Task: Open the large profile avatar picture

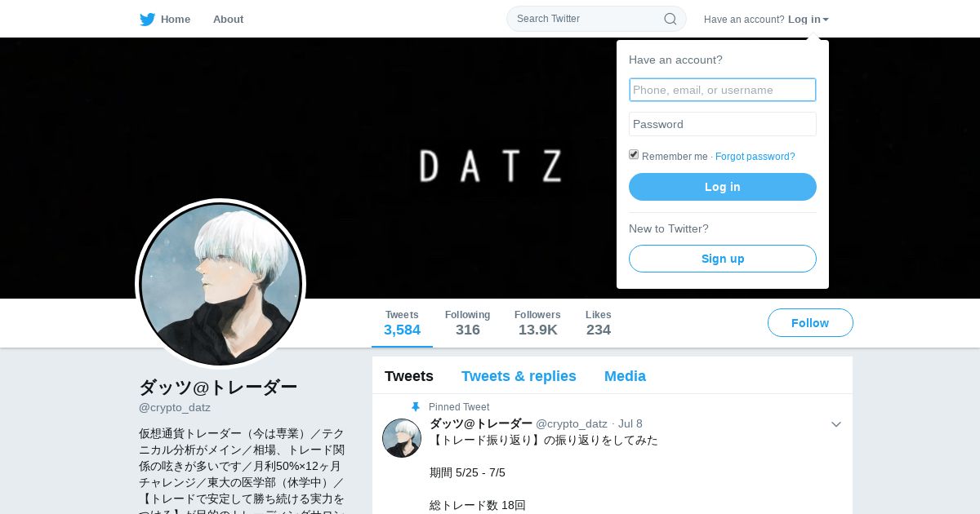Action: point(220,284)
